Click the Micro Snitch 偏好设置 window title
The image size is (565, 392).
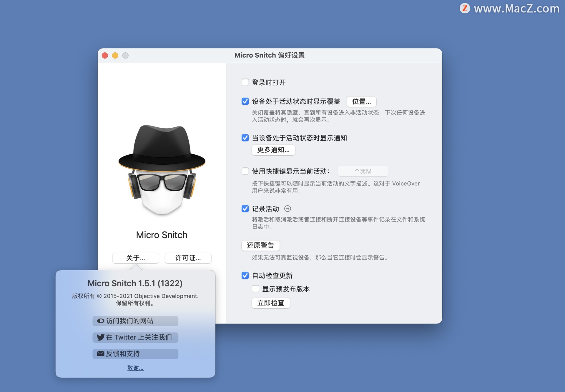(270, 55)
